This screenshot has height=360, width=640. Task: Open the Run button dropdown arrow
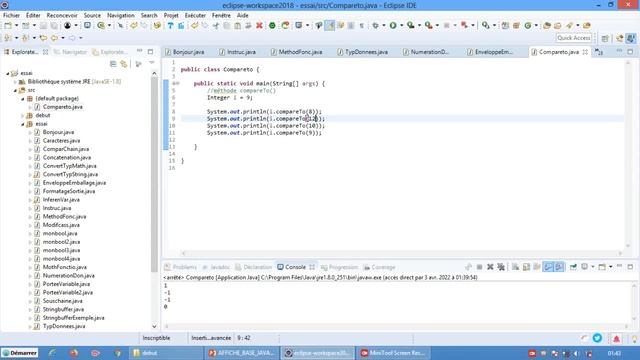[401, 25]
